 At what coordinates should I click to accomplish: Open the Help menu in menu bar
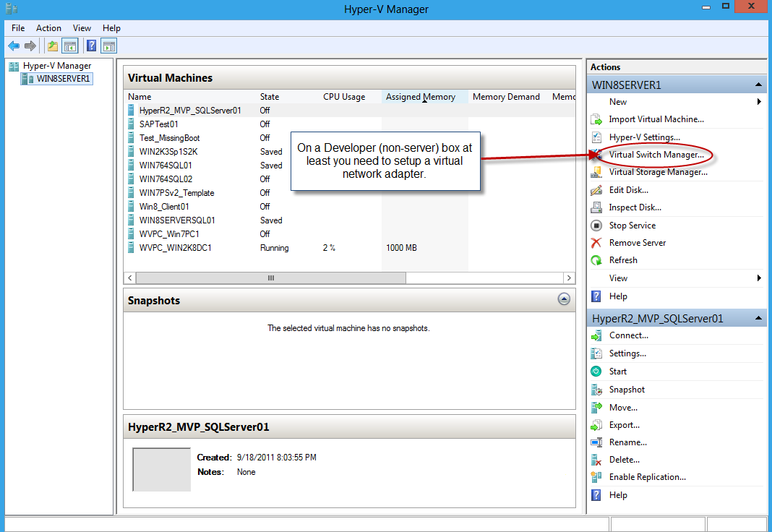pyautogui.click(x=111, y=28)
